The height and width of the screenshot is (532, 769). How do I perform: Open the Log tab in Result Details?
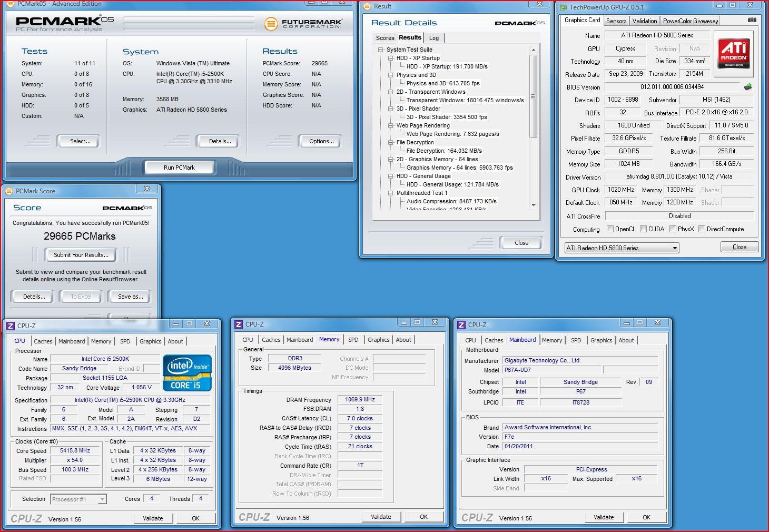(434, 38)
